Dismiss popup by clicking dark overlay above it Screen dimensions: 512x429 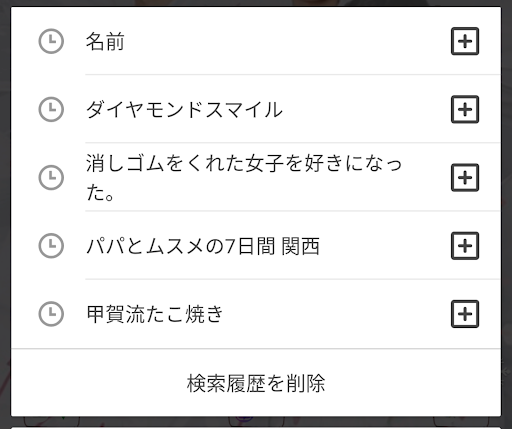coord(256,3)
